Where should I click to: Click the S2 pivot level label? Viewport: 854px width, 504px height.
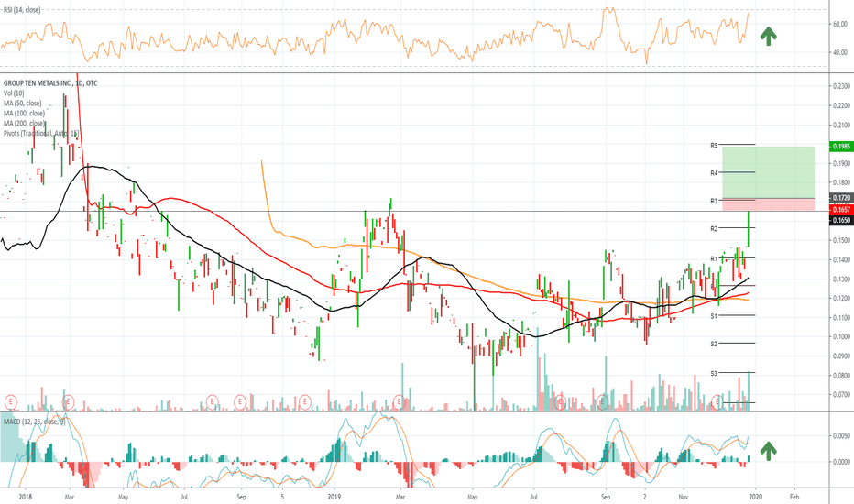pyautogui.click(x=714, y=344)
